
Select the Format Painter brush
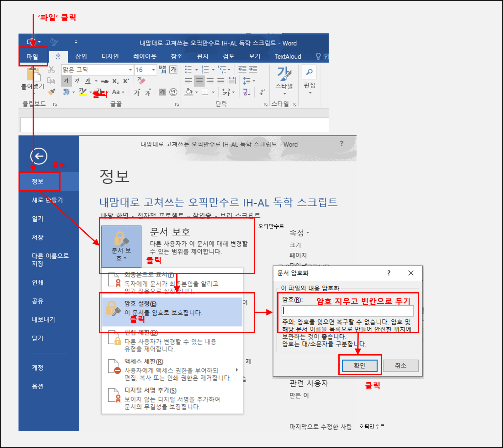51,92
